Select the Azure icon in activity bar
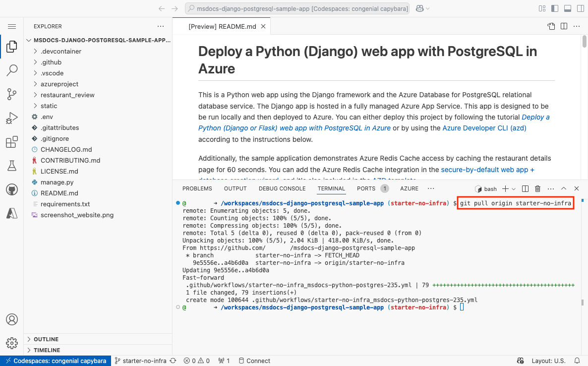The width and height of the screenshot is (588, 366). tap(12, 212)
